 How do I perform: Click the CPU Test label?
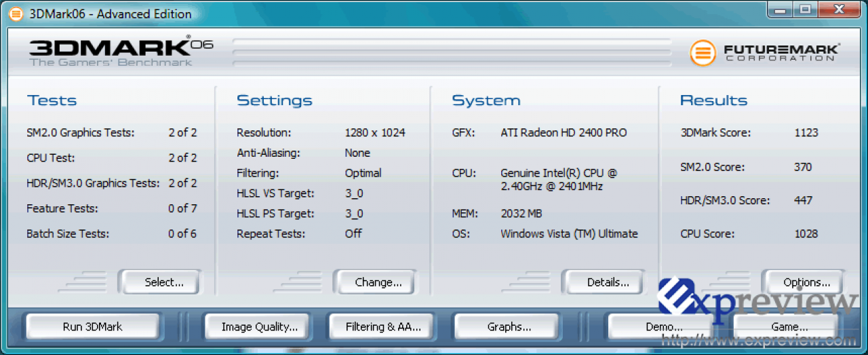pos(50,158)
